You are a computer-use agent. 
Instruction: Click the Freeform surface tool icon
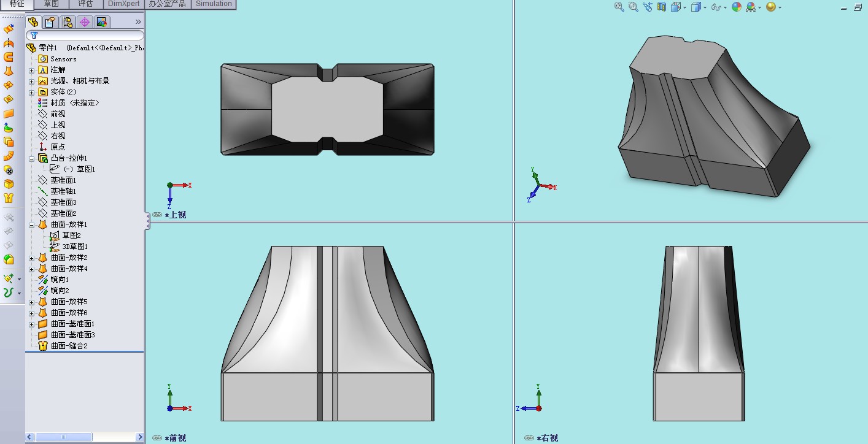click(x=9, y=128)
